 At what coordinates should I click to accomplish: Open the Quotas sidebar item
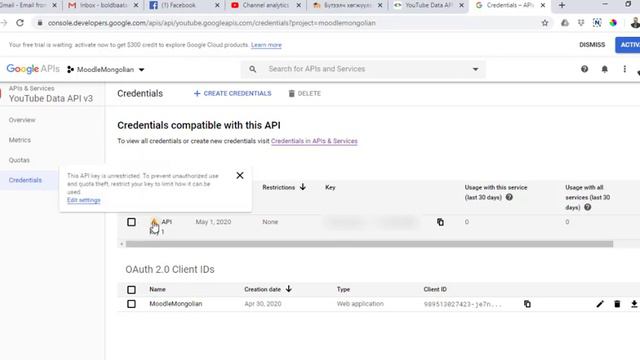tap(19, 160)
